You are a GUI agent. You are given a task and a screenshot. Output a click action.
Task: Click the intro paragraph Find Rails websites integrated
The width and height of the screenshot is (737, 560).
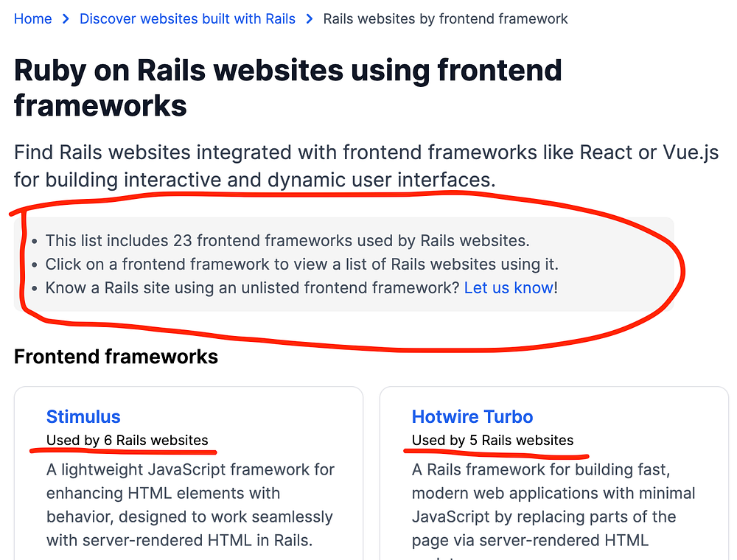click(x=366, y=166)
